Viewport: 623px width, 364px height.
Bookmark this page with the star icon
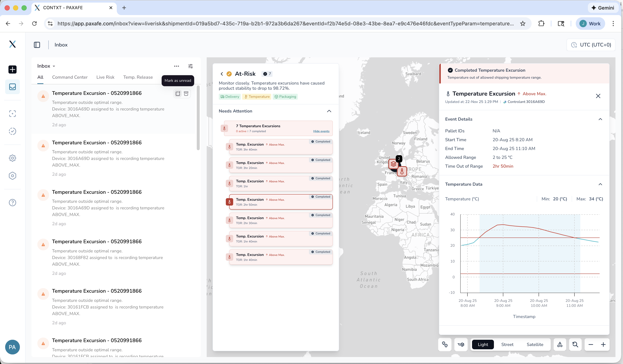(523, 24)
